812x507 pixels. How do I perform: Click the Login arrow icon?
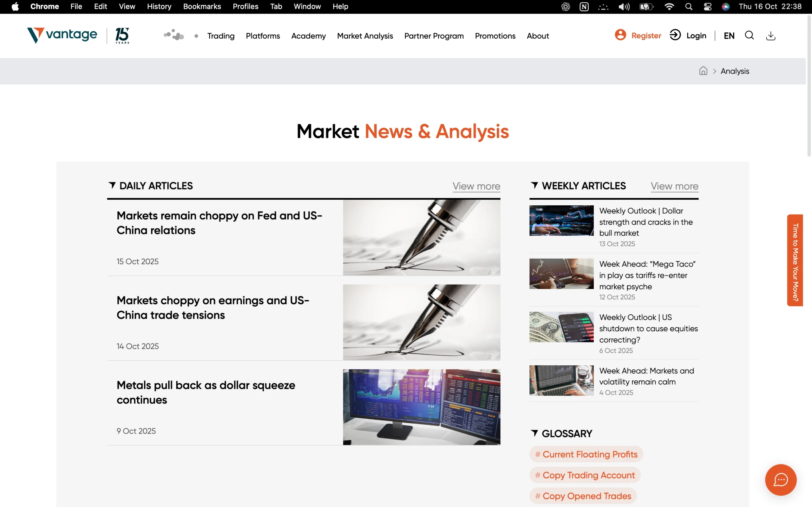(x=675, y=35)
